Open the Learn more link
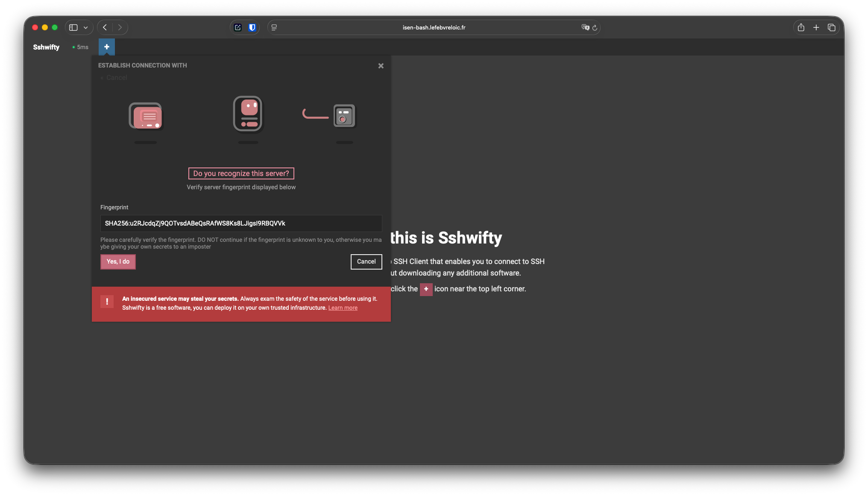Viewport: 868px width, 496px height. pyautogui.click(x=343, y=308)
